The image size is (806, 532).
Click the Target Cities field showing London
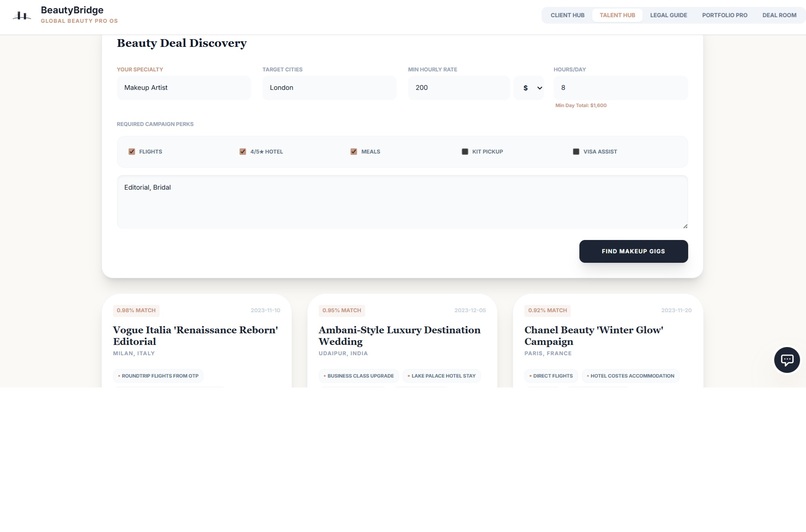[x=329, y=88]
